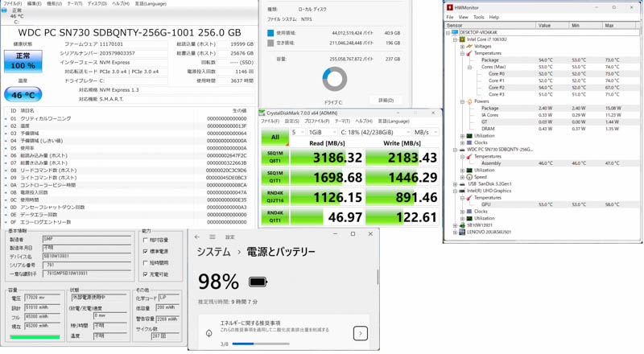The width and height of the screenshot is (644, 354).
Task: Expand the SB10W13931 battery node
Action: click(x=455, y=225)
